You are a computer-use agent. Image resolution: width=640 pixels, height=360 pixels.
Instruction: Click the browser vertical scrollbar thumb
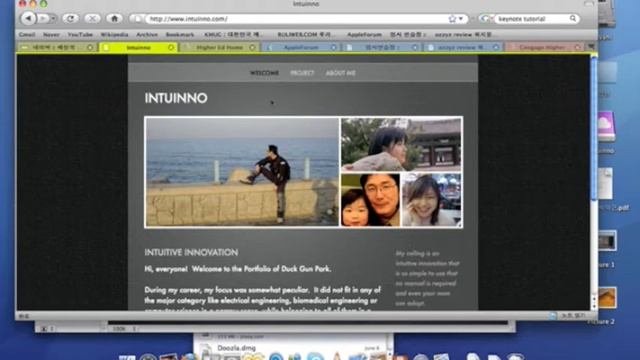pyautogui.click(x=594, y=129)
